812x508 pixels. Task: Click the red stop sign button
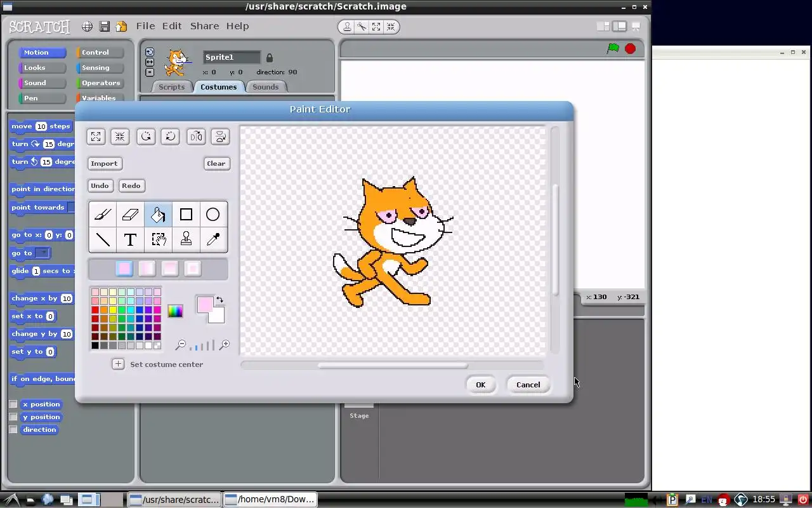click(x=630, y=49)
